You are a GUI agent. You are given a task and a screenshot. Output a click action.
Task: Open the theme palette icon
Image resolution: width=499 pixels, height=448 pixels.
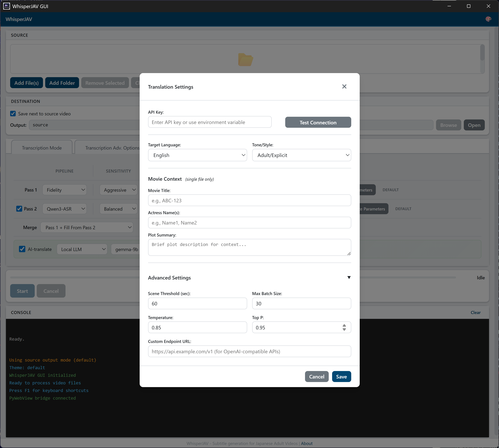488,19
